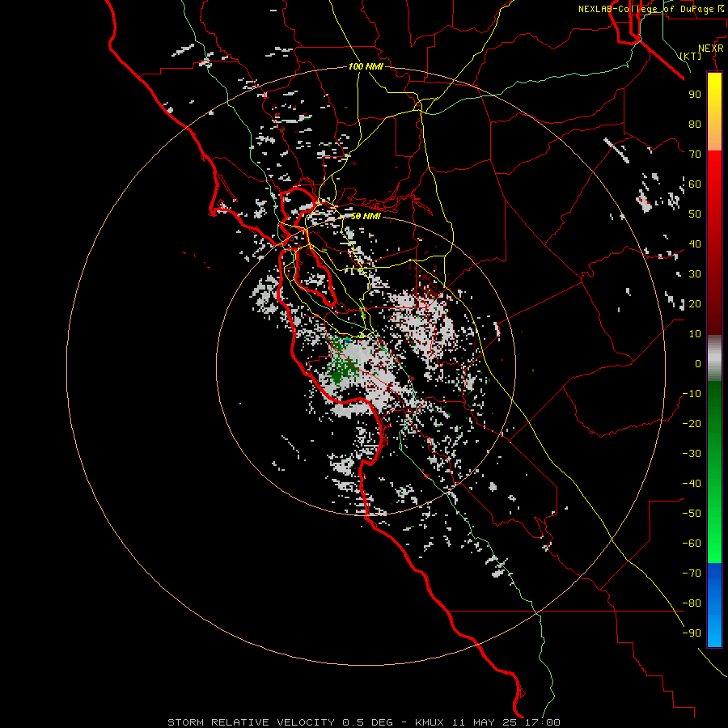Click the positive 60 value on velocity scale
728x728 pixels.
tap(695, 184)
